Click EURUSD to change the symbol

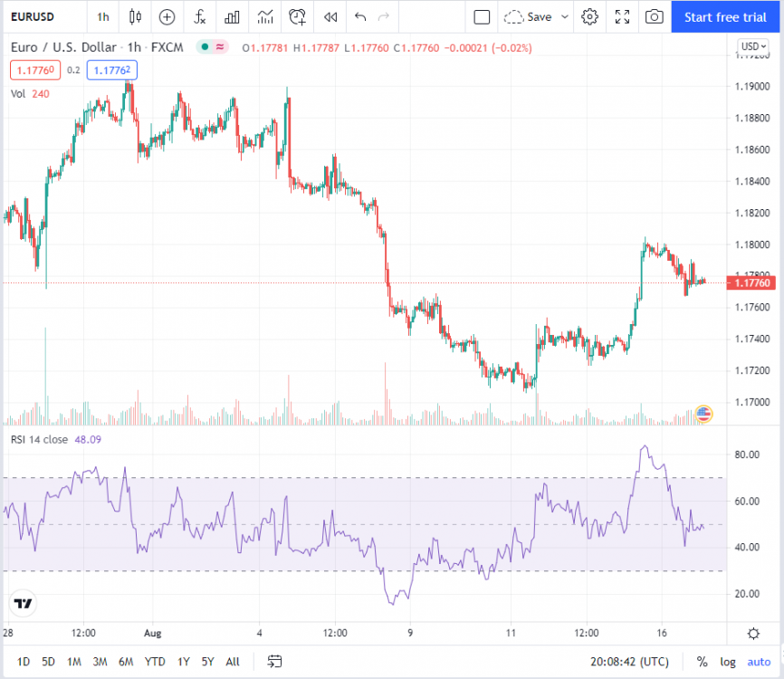pos(34,16)
